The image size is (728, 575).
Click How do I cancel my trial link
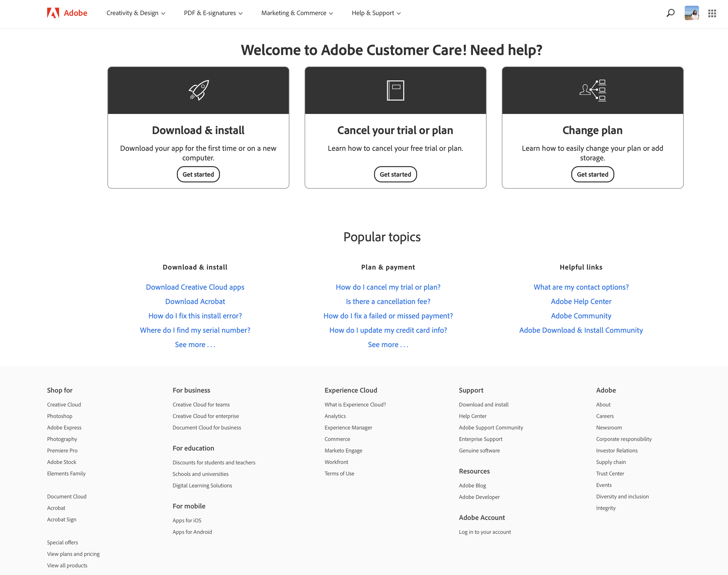point(388,287)
